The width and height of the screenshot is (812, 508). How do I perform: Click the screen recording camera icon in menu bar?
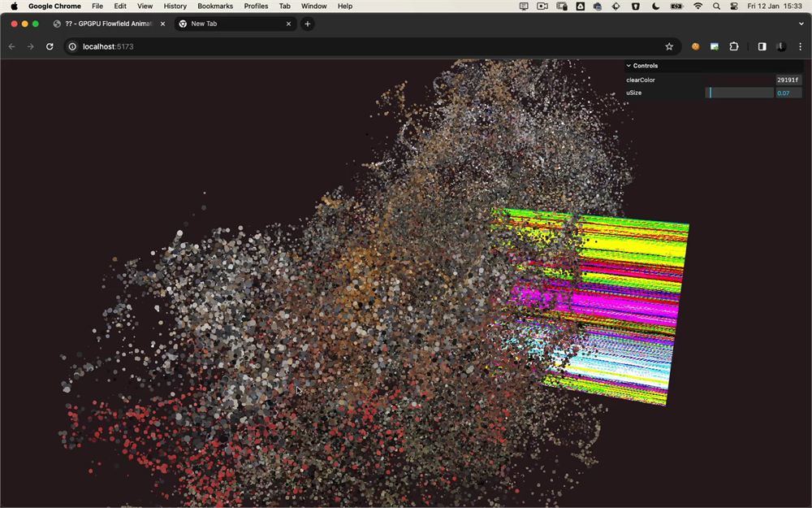542,7
